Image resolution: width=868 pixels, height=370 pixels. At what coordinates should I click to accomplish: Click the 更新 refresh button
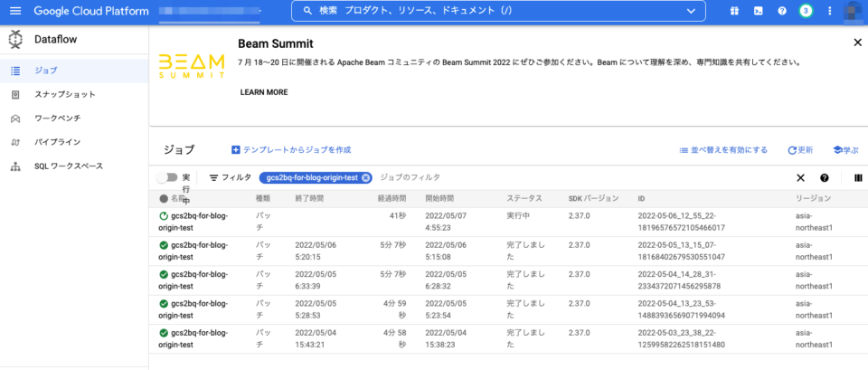[800, 150]
